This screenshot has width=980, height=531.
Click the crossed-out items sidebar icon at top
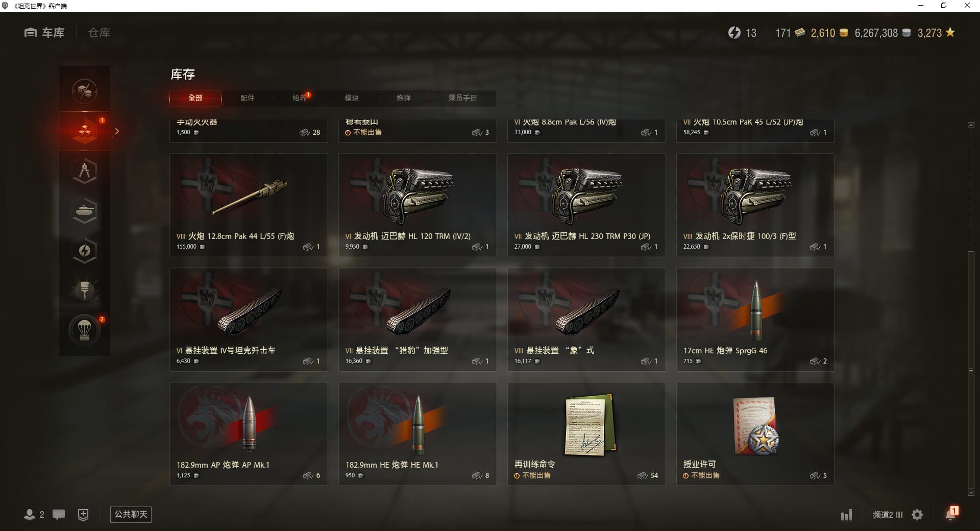pos(85,91)
